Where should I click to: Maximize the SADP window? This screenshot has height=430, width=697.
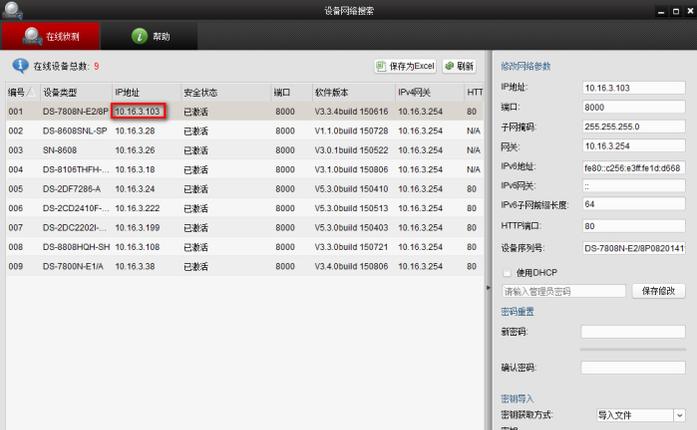676,12
